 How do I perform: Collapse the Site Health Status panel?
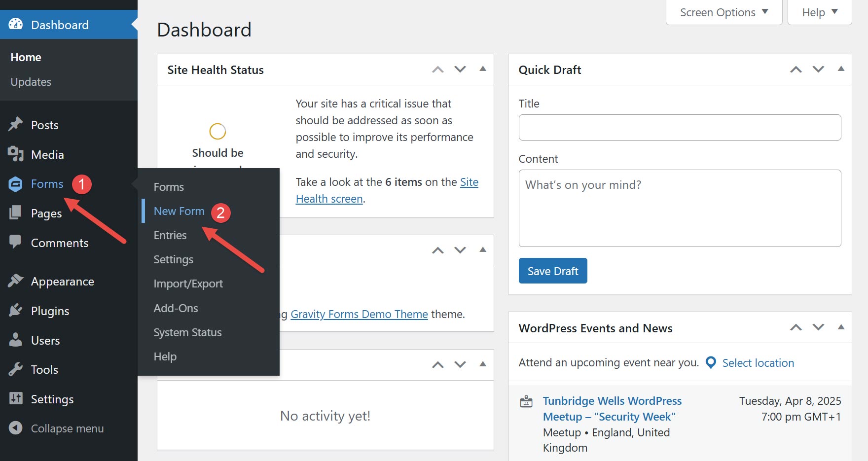click(483, 69)
